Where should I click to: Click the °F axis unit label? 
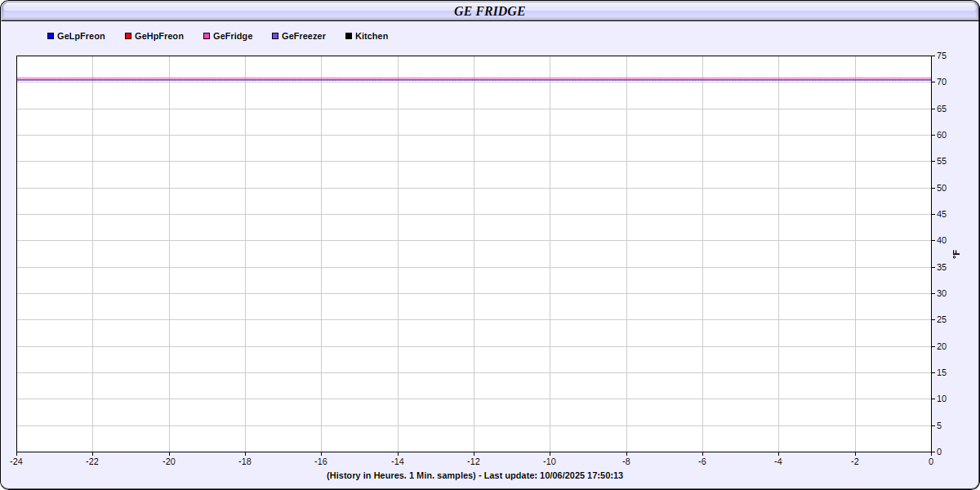[956, 254]
